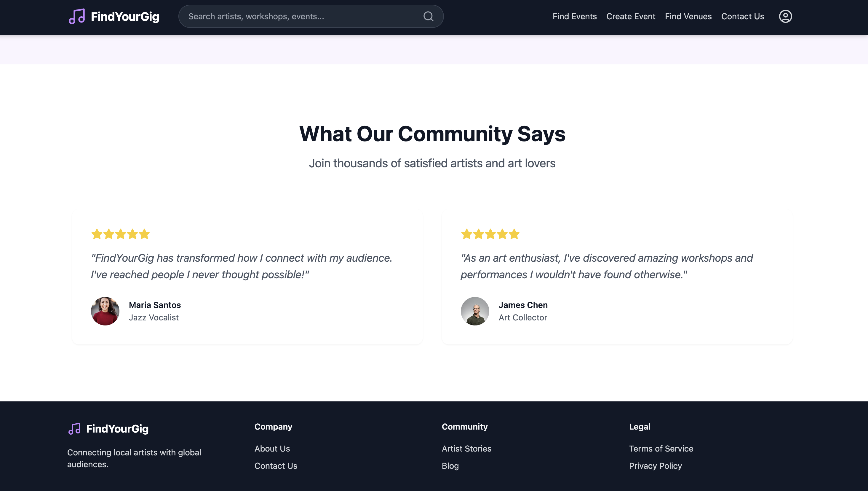Image resolution: width=868 pixels, height=491 pixels.
Task: Click James Chen's avatar photo
Action: pyautogui.click(x=475, y=311)
